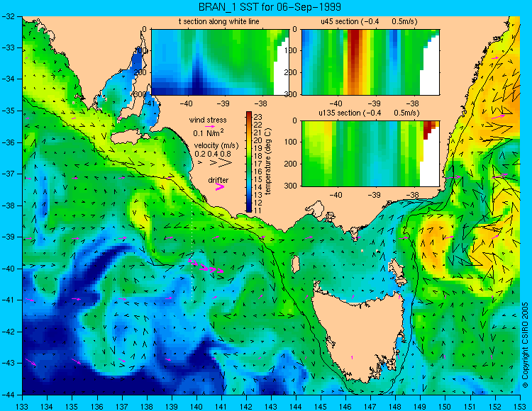Click the '11' value on colorbar
The height and width of the screenshot is (411, 532).
point(258,210)
